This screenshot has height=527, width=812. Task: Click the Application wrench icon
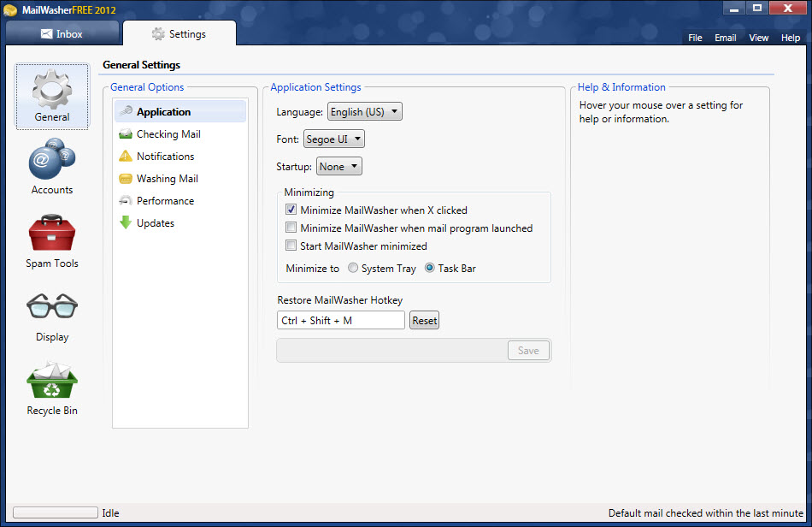[126, 111]
